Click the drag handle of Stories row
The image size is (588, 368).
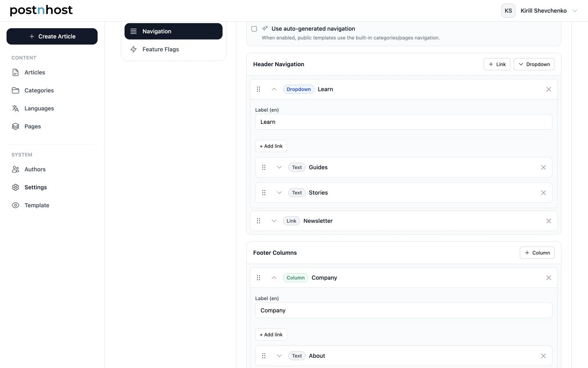click(x=264, y=193)
